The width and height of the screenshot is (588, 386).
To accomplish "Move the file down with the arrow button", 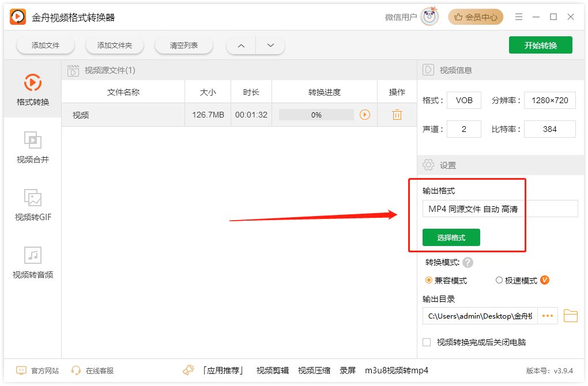I will tap(270, 45).
